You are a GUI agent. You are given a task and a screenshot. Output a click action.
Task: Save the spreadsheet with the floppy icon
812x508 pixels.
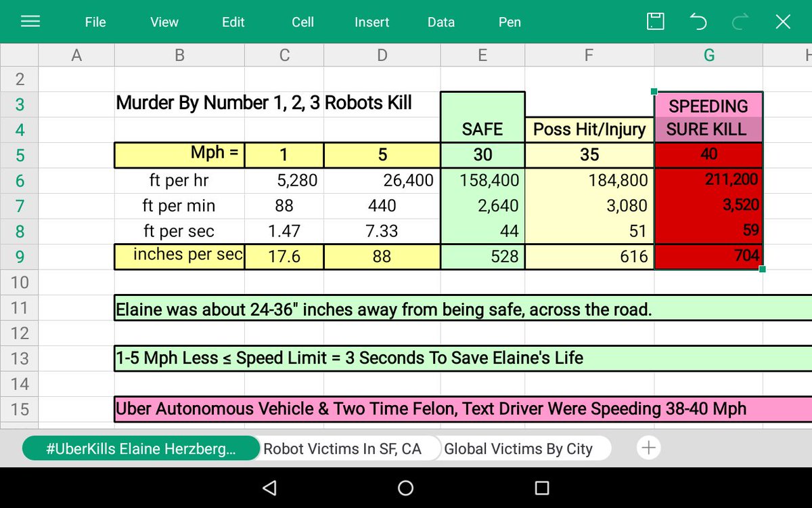click(655, 22)
